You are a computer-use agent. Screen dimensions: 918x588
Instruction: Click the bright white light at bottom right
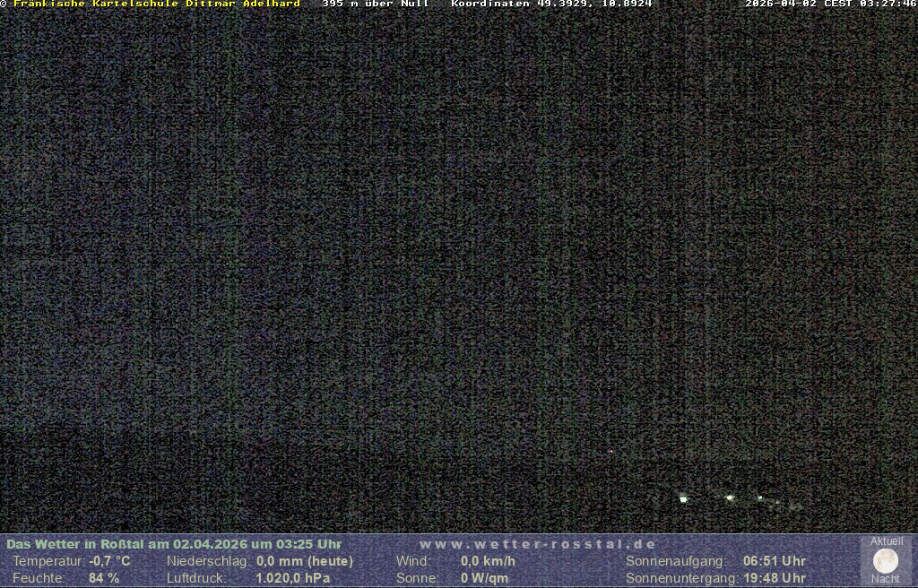[683, 498]
